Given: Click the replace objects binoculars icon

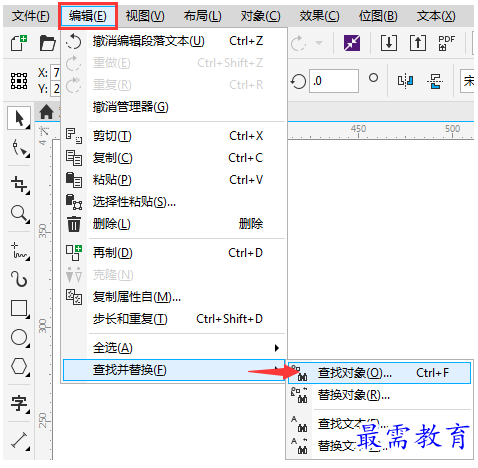Looking at the screenshot, I should click(299, 395).
